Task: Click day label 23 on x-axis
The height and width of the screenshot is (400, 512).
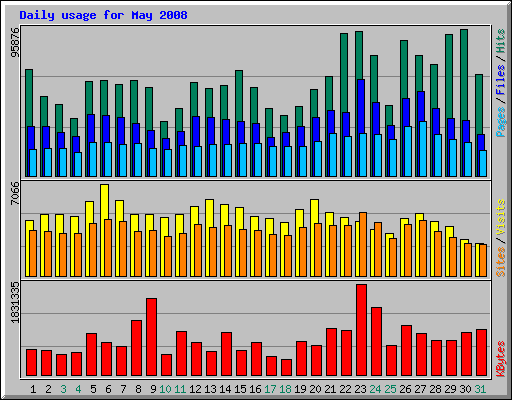Action: [x=360, y=389]
